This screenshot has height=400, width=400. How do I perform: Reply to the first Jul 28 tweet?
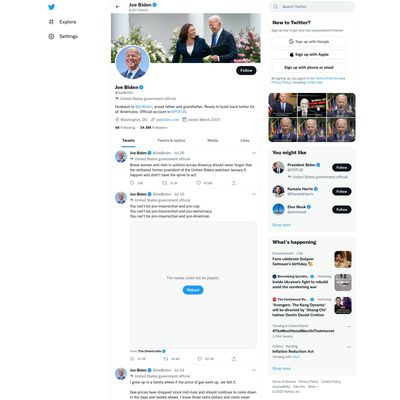[132, 183]
